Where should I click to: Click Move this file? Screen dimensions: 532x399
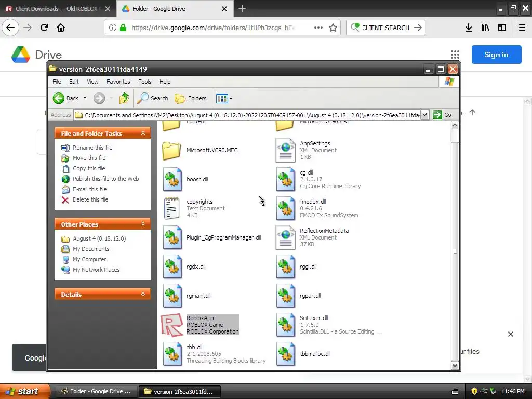[x=89, y=158]
